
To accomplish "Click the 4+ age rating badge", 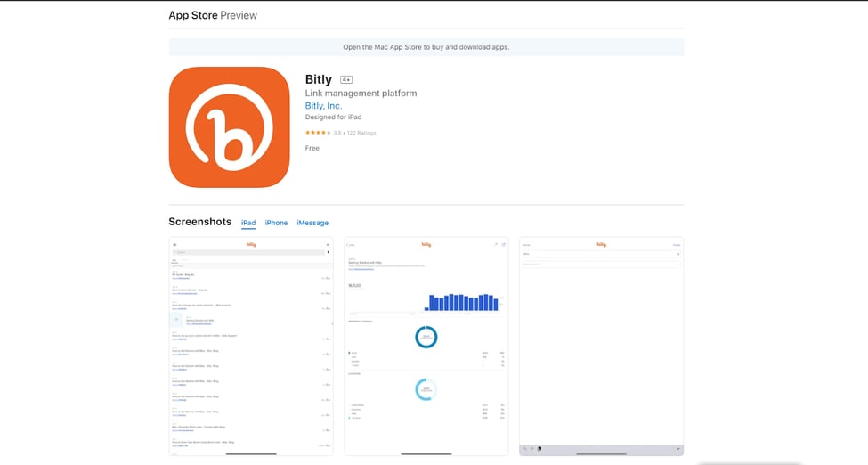I will coord(346,80).
